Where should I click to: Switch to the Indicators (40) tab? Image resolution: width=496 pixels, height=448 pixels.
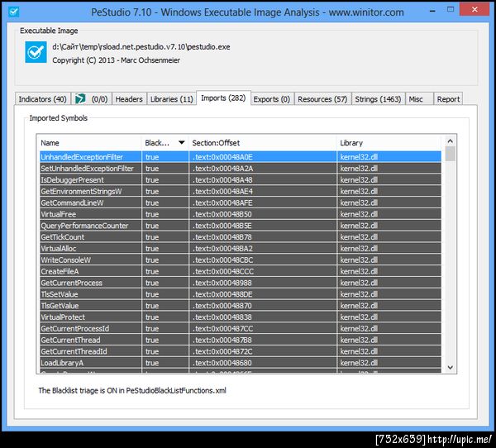[x=42, y=99]
